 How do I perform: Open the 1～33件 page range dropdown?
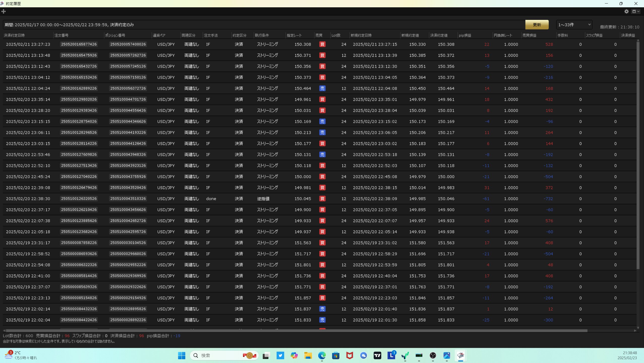pyautogui.click(x=574, y=25)
